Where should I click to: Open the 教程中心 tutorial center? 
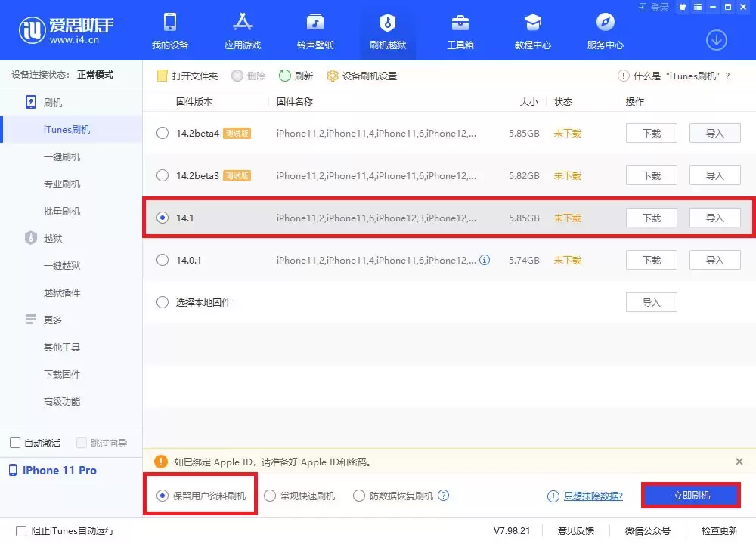click(533, 31)
